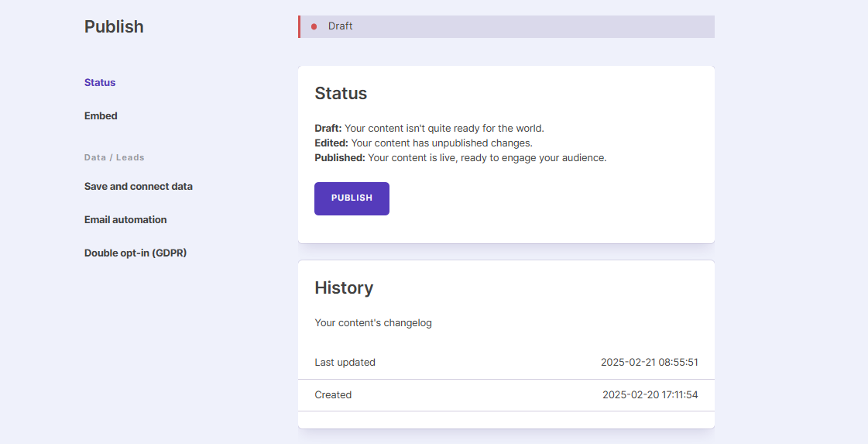Click the red dot Draft indicator
The image size is (868, 444).
314,26
